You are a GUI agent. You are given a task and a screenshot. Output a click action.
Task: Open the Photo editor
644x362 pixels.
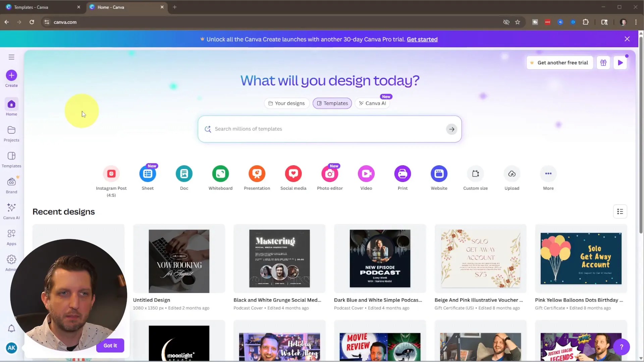click(330, 174)
